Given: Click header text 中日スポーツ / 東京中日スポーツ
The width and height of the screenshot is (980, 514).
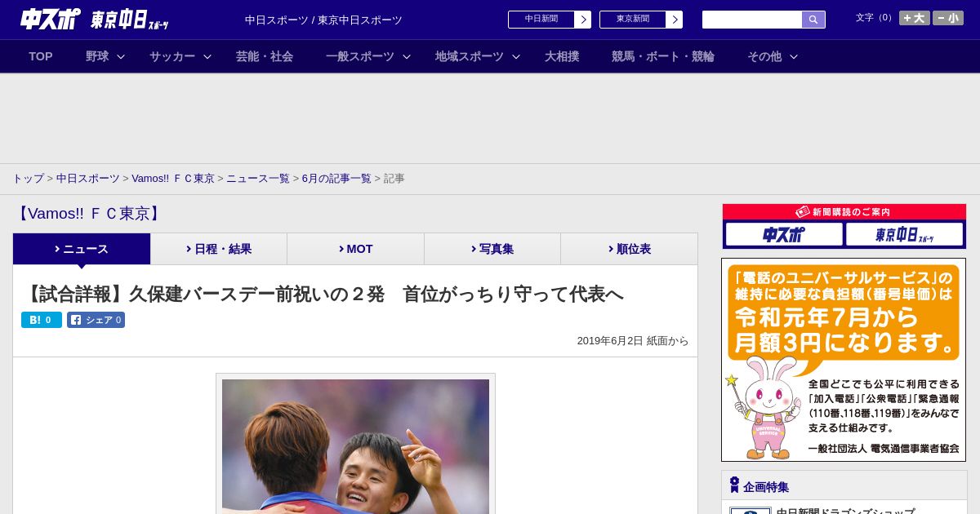Looking at the screenshot, I should (323, 20).
